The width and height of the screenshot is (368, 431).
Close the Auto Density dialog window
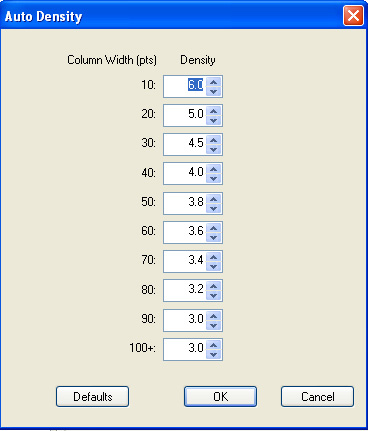pos(353,15)
